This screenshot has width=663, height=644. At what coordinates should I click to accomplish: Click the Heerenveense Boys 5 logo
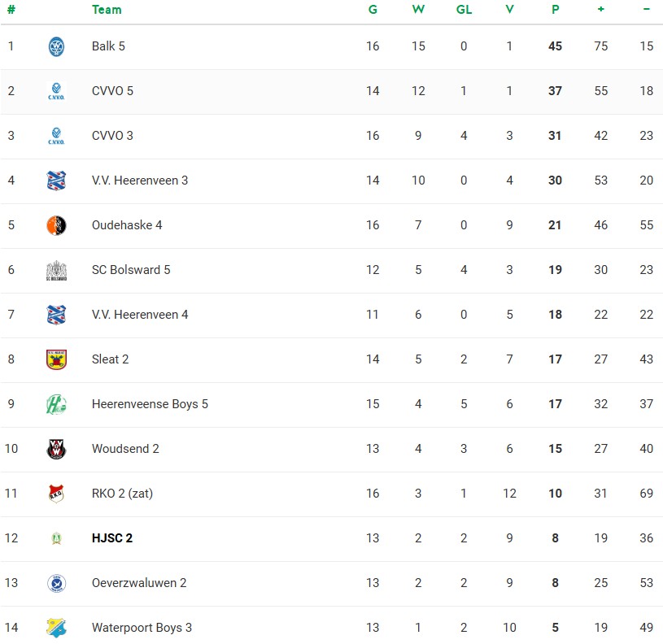coord(56,404)
